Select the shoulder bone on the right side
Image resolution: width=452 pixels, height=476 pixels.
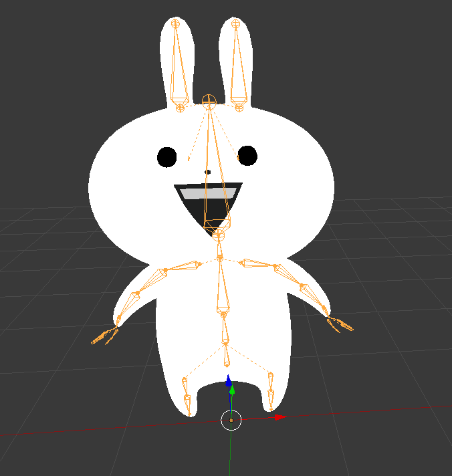tap(258, 263)
